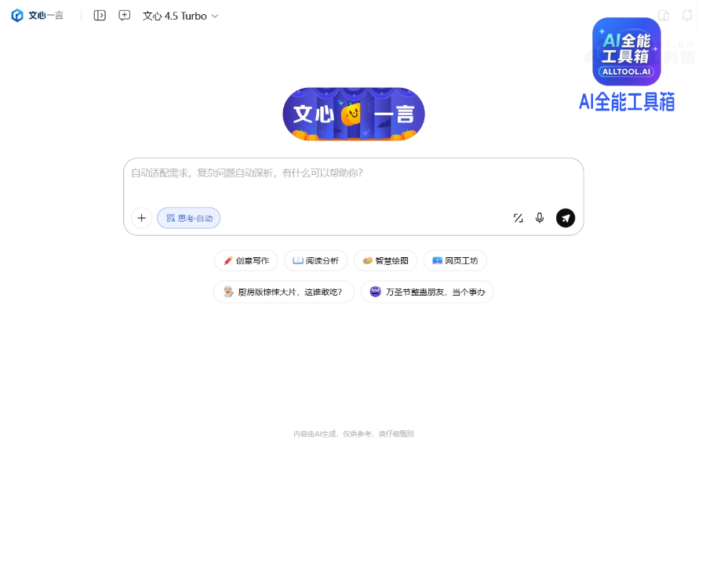This screenshot has height=588, width=706.
Task: Open the 文心 4.5 Turbo model dropdown
Action: (x=180, y=16)
